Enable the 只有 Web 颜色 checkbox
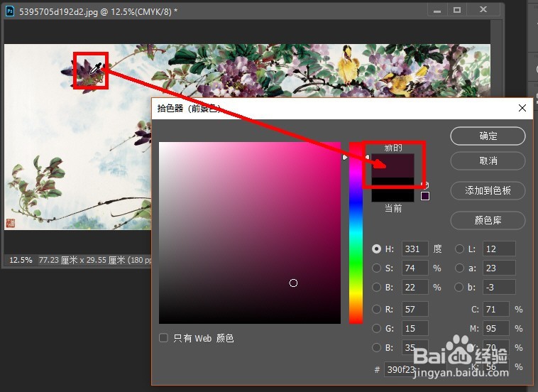538x392 pixels. [164, 338]
